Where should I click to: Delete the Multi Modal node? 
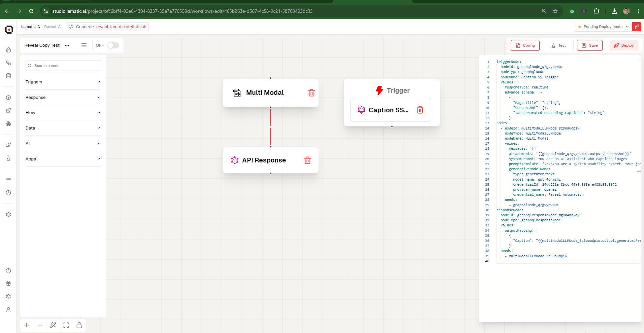(311, 93)
